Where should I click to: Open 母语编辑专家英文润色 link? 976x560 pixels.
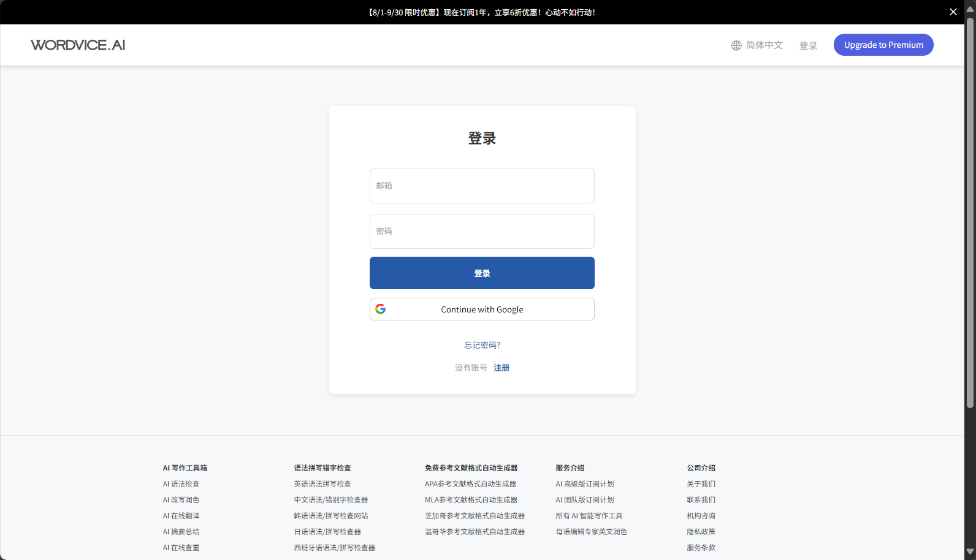pos(591,532)
